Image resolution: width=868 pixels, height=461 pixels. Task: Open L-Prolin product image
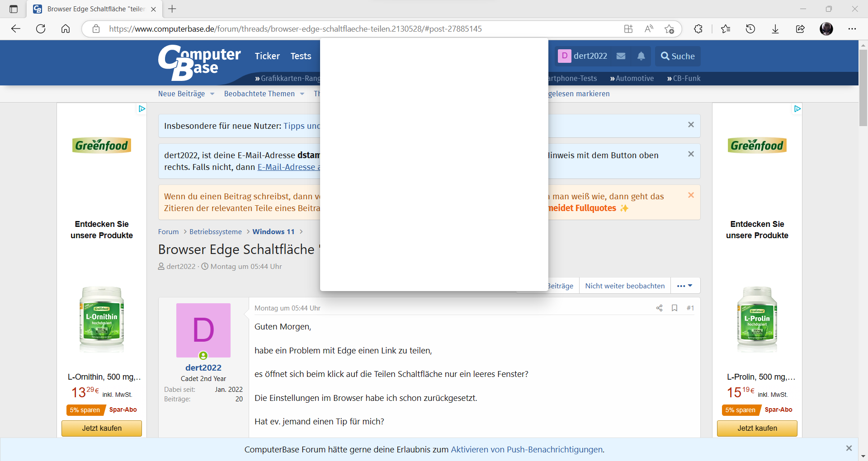pos(757,319)
